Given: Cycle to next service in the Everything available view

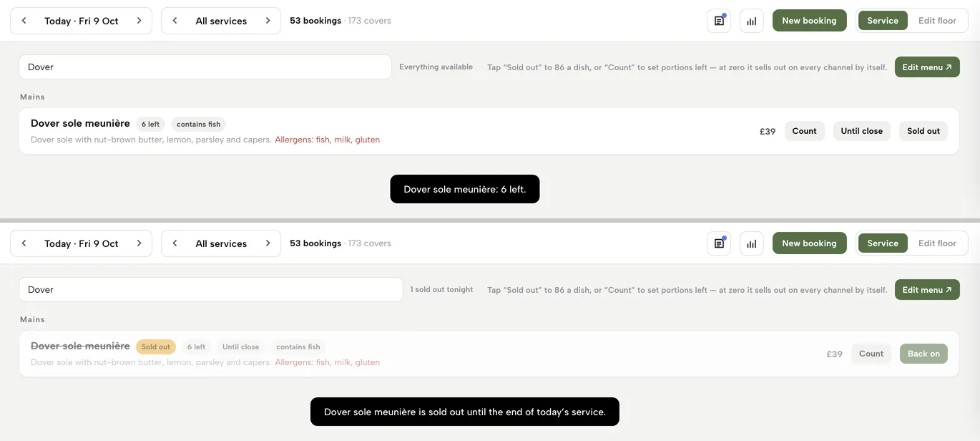Looking at the screenshot, I should 268,21.
